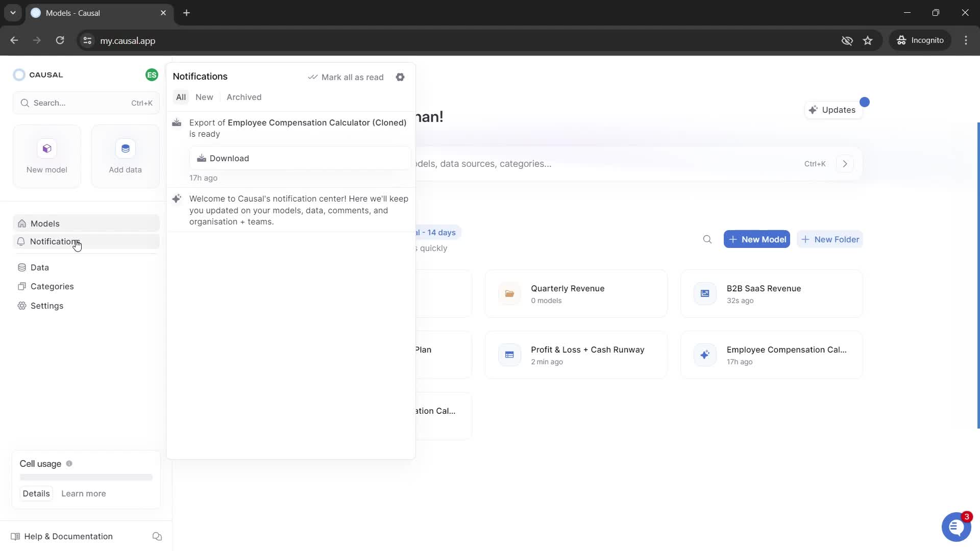The width and height of the screenshot is (980, 551).
Task: Expand the notification settings gear
Action: tap(401, 77)
